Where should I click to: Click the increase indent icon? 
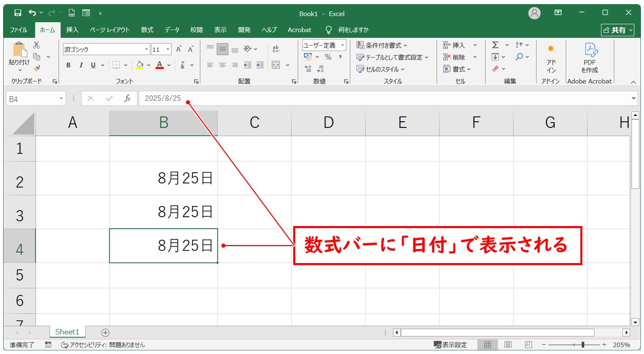point(260,65)
